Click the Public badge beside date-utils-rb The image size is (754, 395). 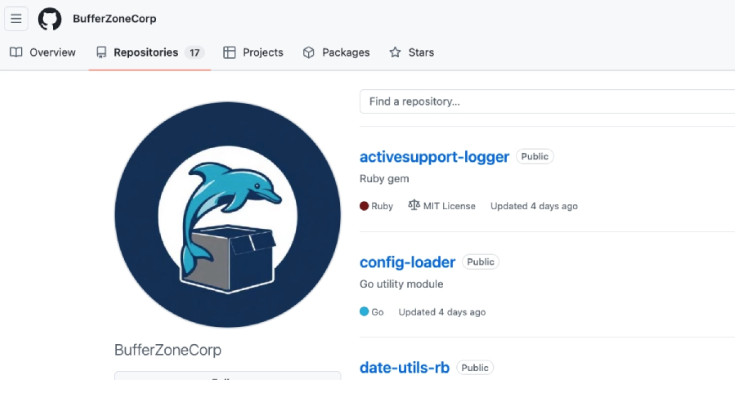coord(475,368)
